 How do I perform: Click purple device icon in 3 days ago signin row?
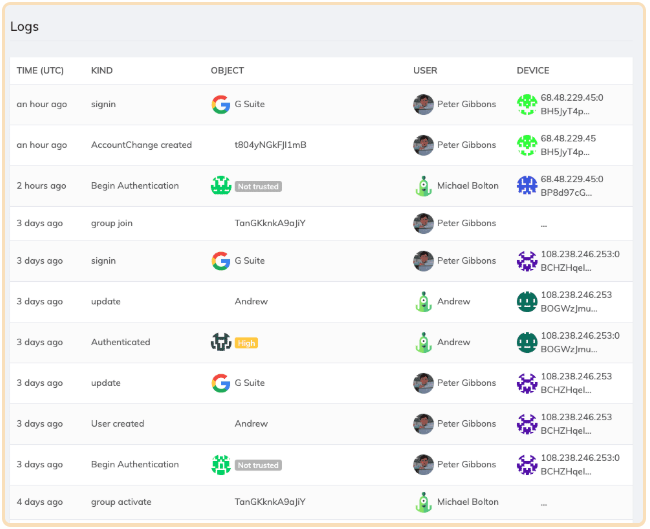click(526, 261)
